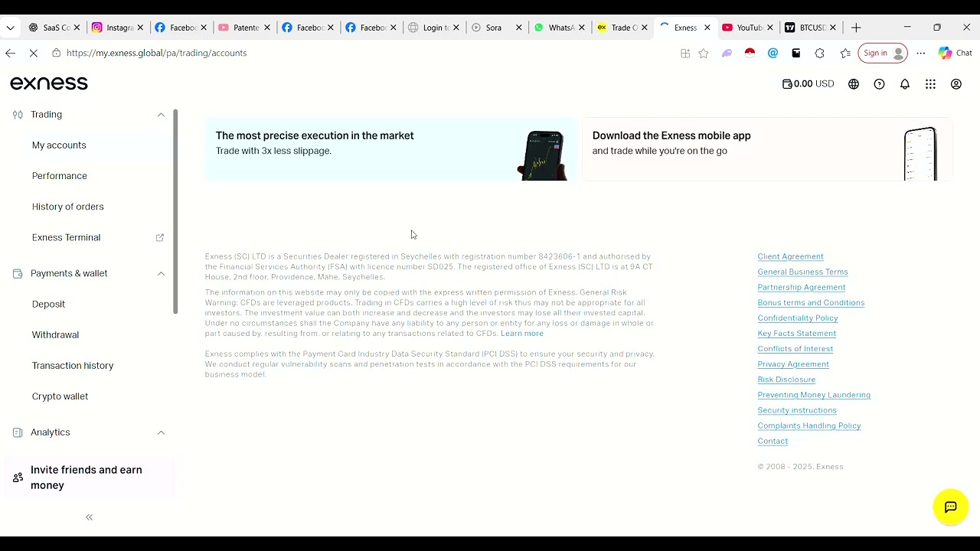Open a new browser tab
The width and height of the screenshot is (980, 551).
click(x=856, y=28)
